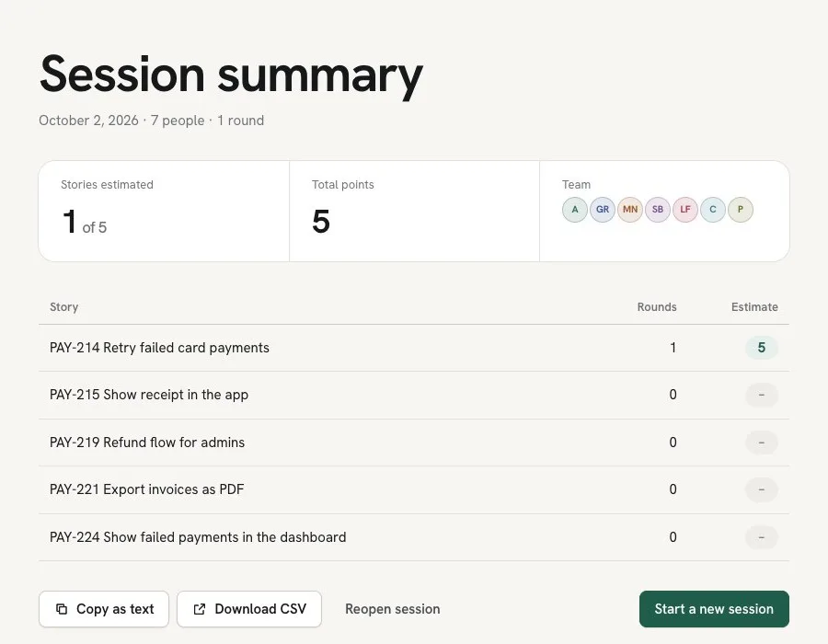Select team avatar GR

coord(603,210)
